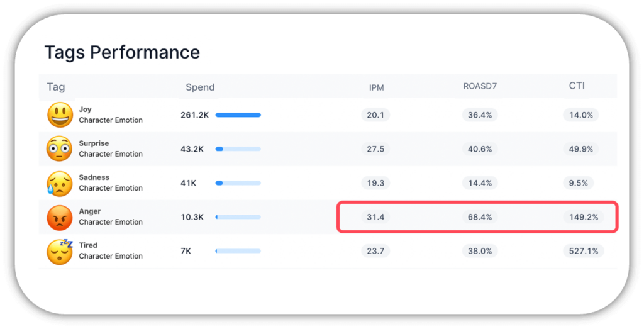Click the Sadness crying emoji icon
Screen dimensions: 644x329
coord(60,182)
